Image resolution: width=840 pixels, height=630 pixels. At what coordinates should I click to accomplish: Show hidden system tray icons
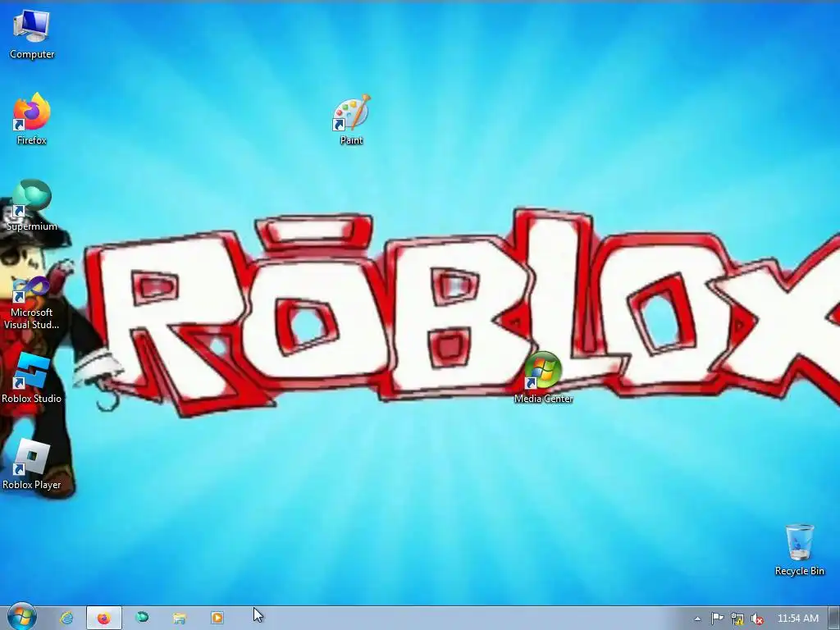click(697, 619)
